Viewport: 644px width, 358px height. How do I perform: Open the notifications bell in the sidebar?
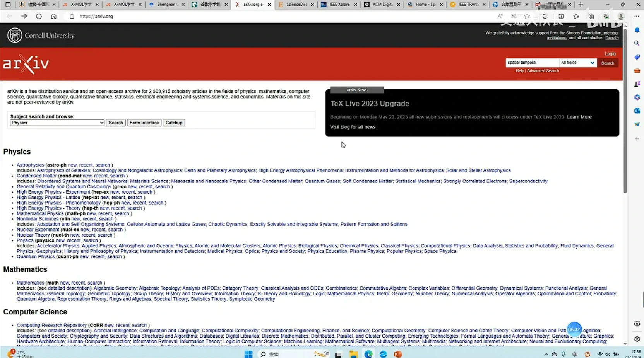click(637, 30)
